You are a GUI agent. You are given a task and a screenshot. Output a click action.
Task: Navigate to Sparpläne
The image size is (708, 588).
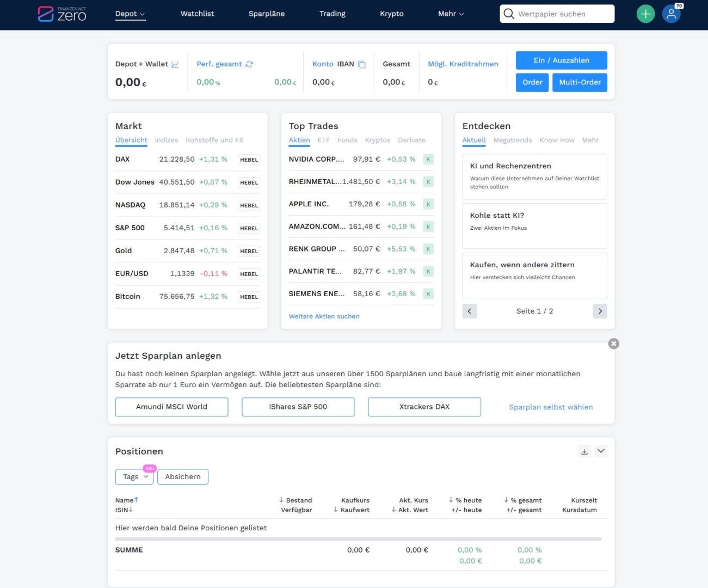267,14
